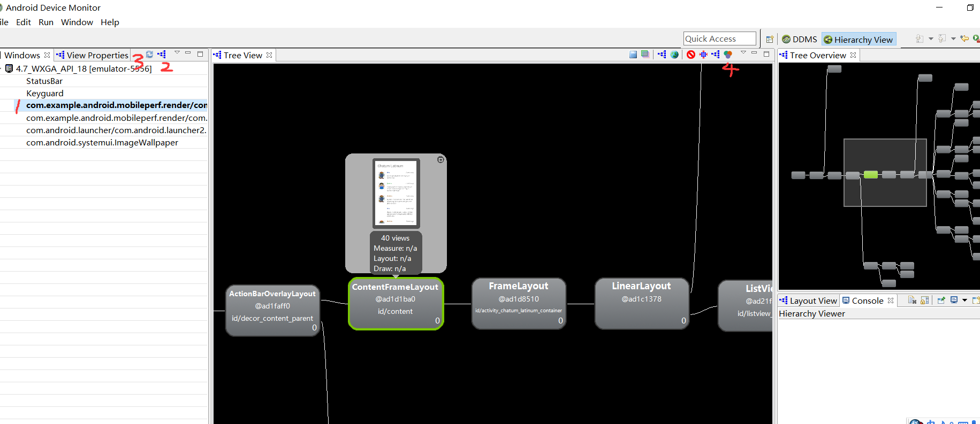The width and height of the screenshot is (980, 424).
Task: Select com.android.systemui.ImageWallpaper entry
Action: coord(102,142)
